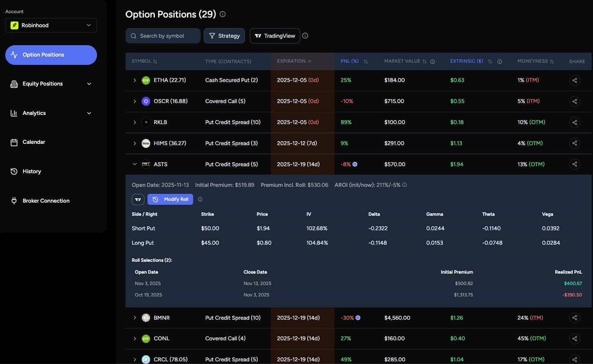Collapse the ASTS position details
593x364 pixels.
135,164
